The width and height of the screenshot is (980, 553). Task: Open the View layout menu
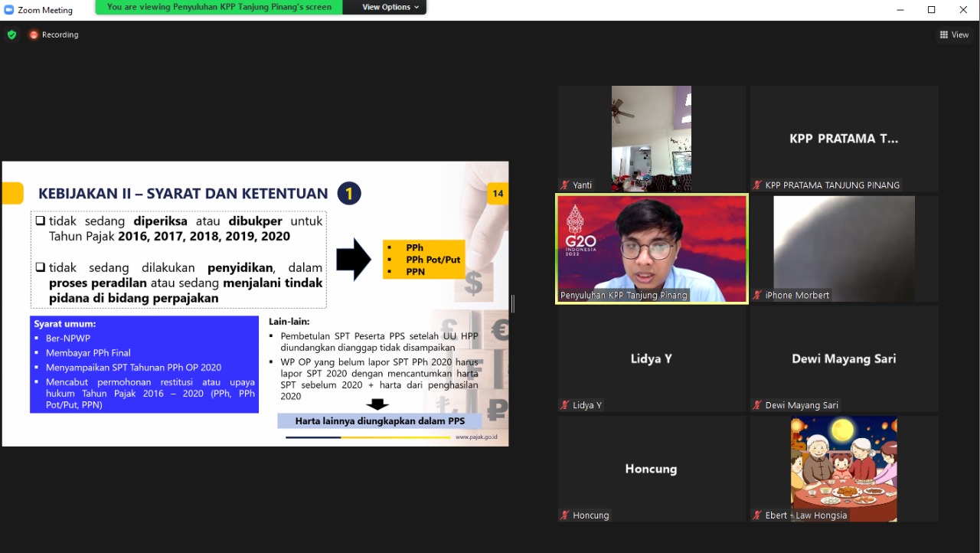pos(954,34)
